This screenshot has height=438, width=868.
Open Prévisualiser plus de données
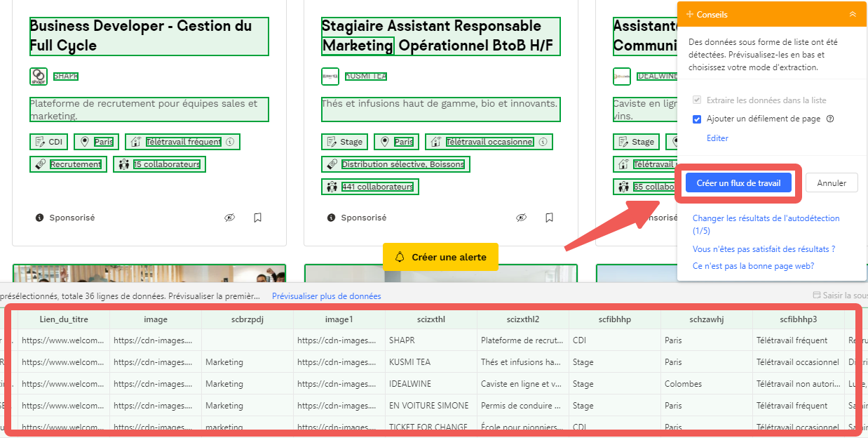coord(326,296)
